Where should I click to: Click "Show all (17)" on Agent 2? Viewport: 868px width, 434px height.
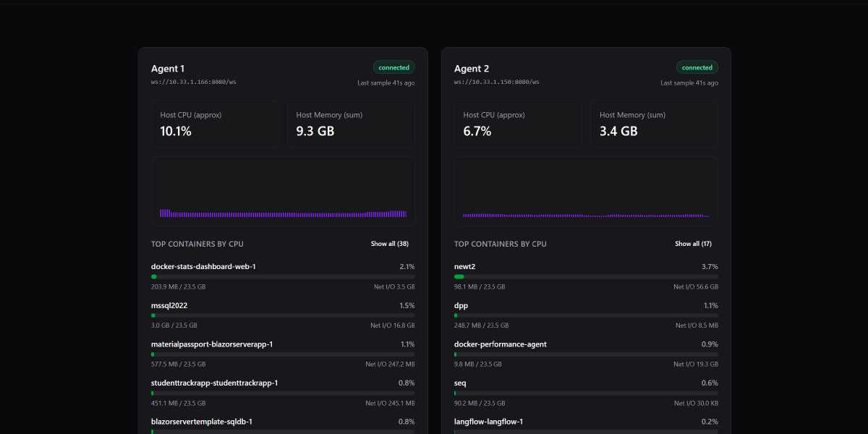coord(692,244)
